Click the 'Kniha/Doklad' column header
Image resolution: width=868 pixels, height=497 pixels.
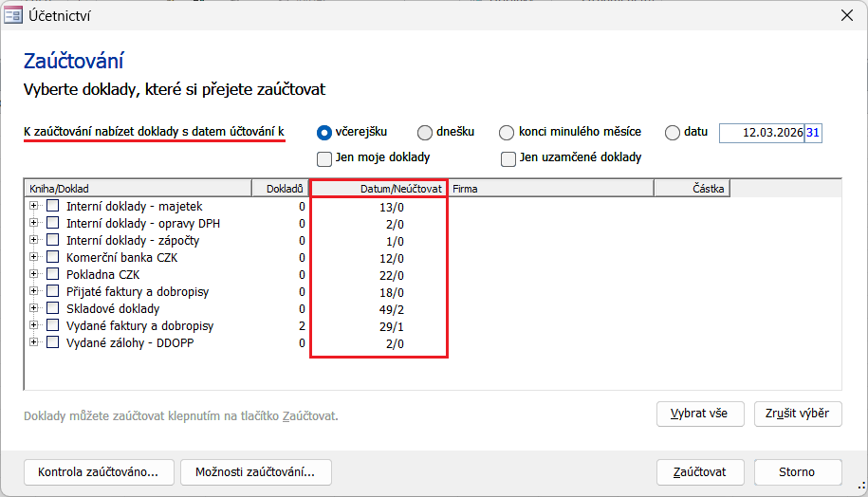click(139, 189)
